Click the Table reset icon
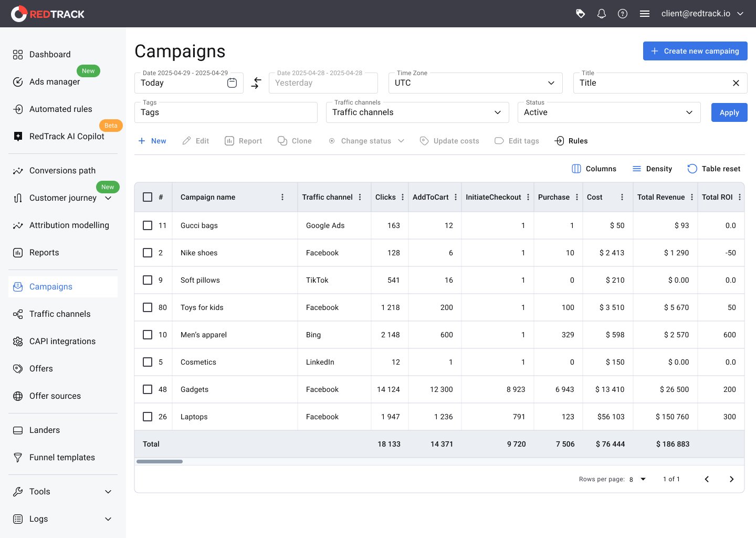Viewport: 756px width, 538px height. coord(692,169)
